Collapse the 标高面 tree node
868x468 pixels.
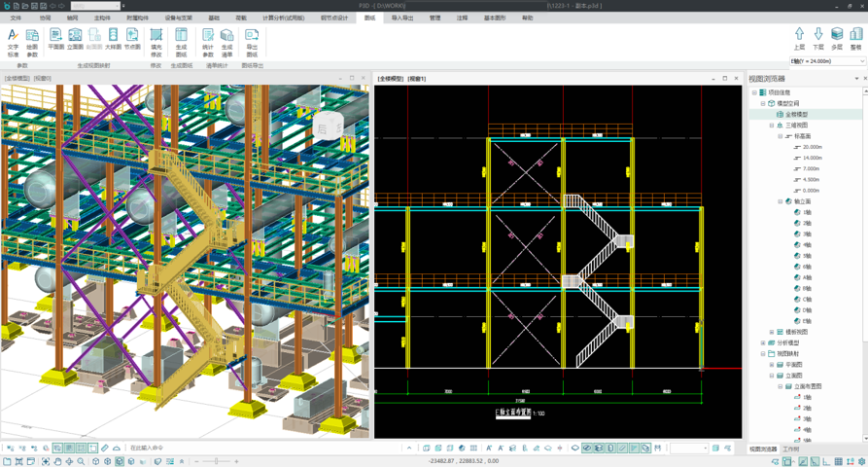(x=780, y=136)
